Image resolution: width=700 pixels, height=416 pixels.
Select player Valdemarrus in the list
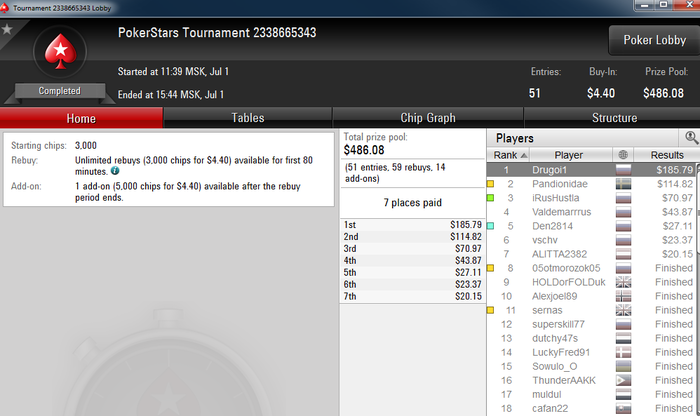tap(561, 212)
